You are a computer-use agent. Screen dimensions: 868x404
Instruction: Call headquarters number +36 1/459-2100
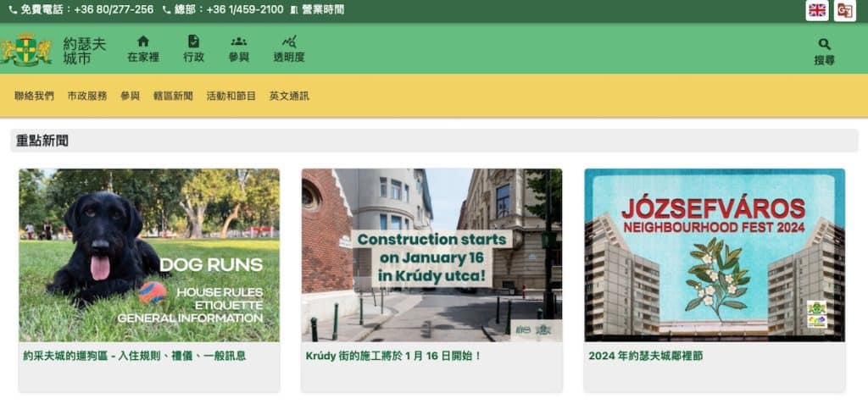(245, 9)
